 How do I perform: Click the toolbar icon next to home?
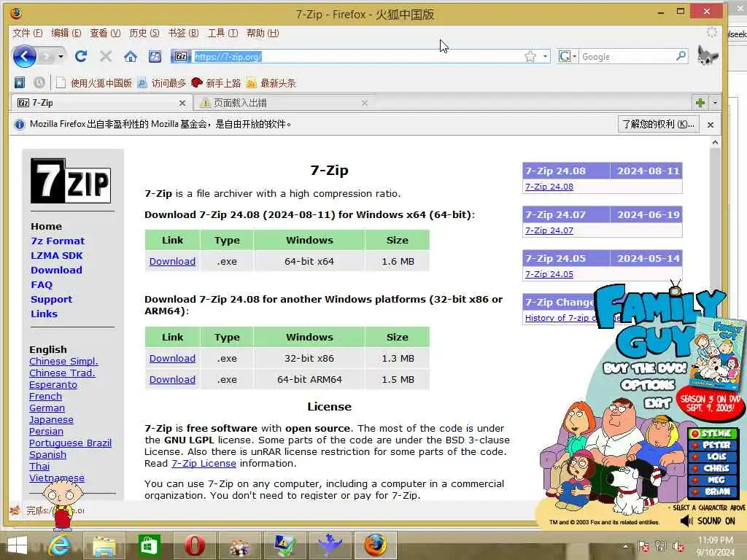(x=155, y=57)
